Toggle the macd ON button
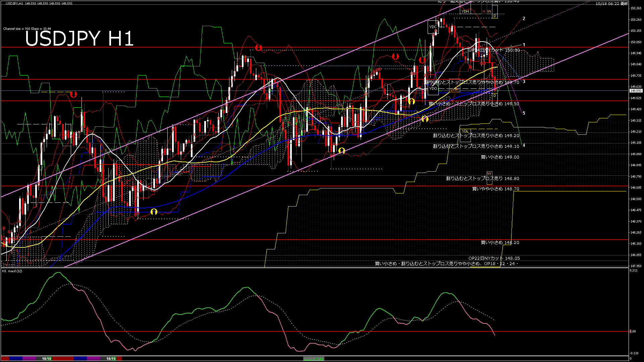The height and width of the screenshot is (362, 644). (314, 359)
